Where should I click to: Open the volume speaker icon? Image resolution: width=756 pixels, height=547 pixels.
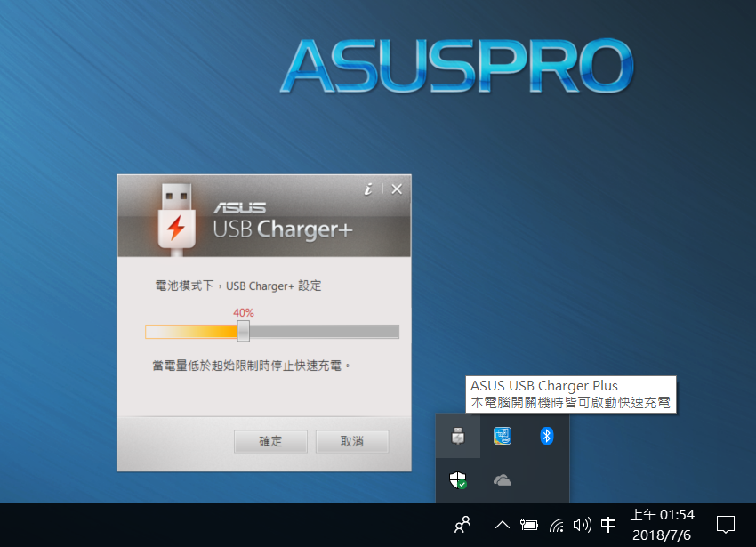coord(582,525)
